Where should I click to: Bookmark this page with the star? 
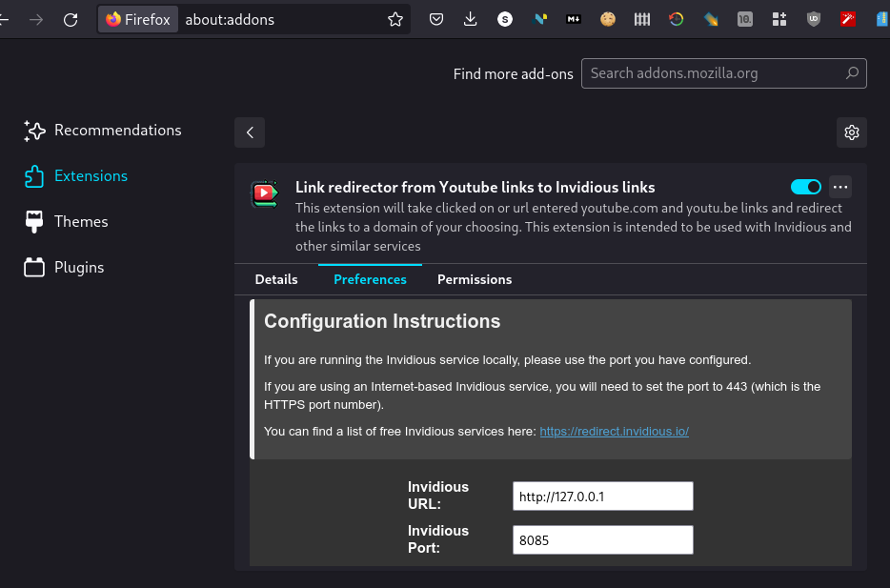395,20
